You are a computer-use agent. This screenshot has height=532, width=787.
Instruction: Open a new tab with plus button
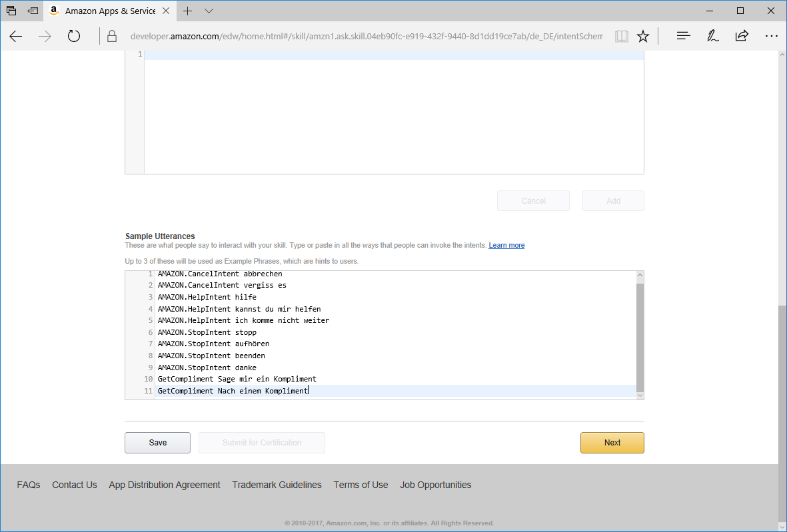[188, 11]
